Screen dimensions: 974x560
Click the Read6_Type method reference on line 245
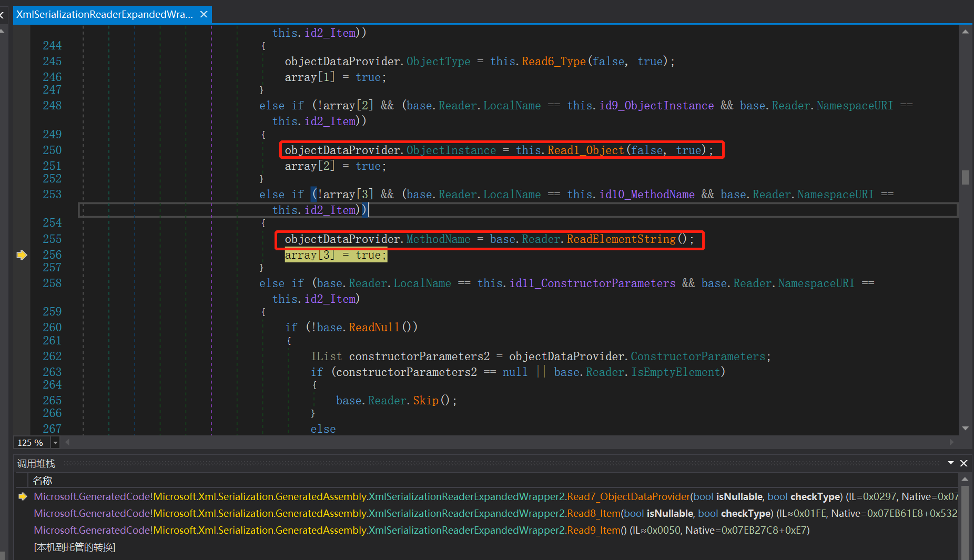[553, 62]
